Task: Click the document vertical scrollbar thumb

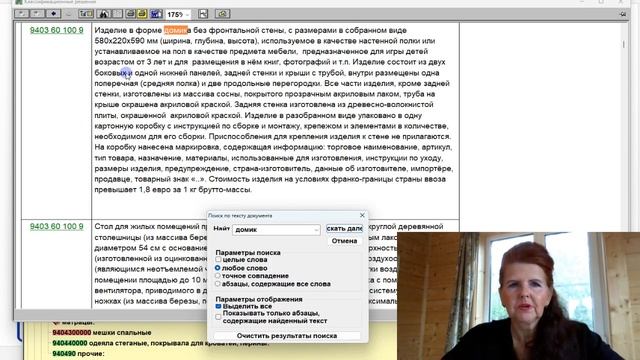Action: coord(624,44)
